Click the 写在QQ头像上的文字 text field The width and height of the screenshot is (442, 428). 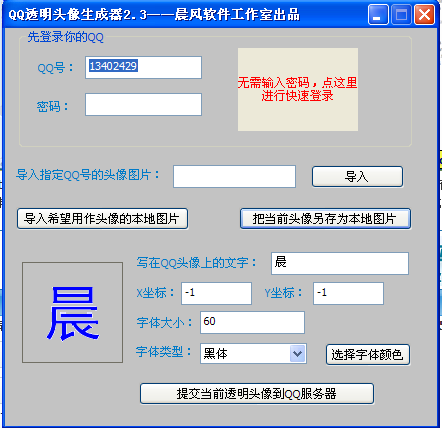[340, 263]
